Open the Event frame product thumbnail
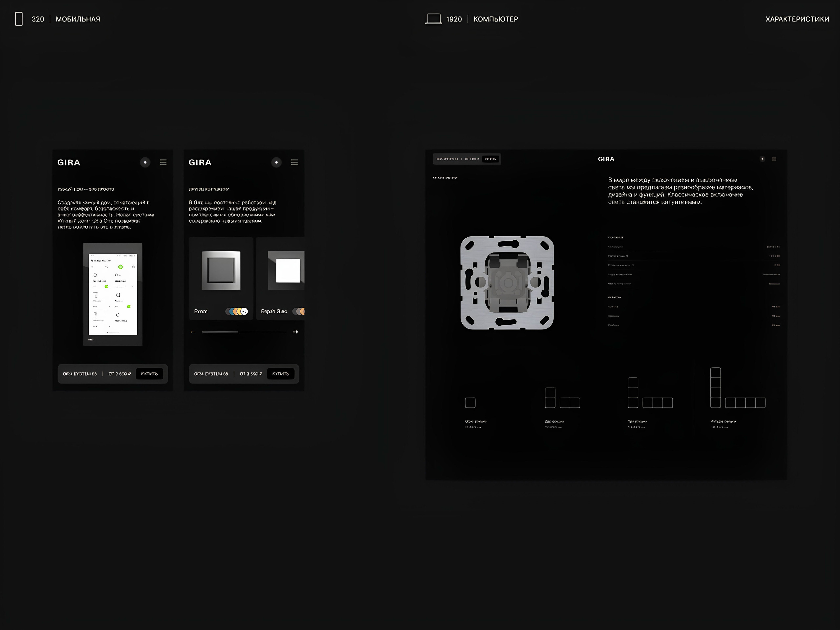The width and height of the screenshot is (840, 630). tap(221, 270)
